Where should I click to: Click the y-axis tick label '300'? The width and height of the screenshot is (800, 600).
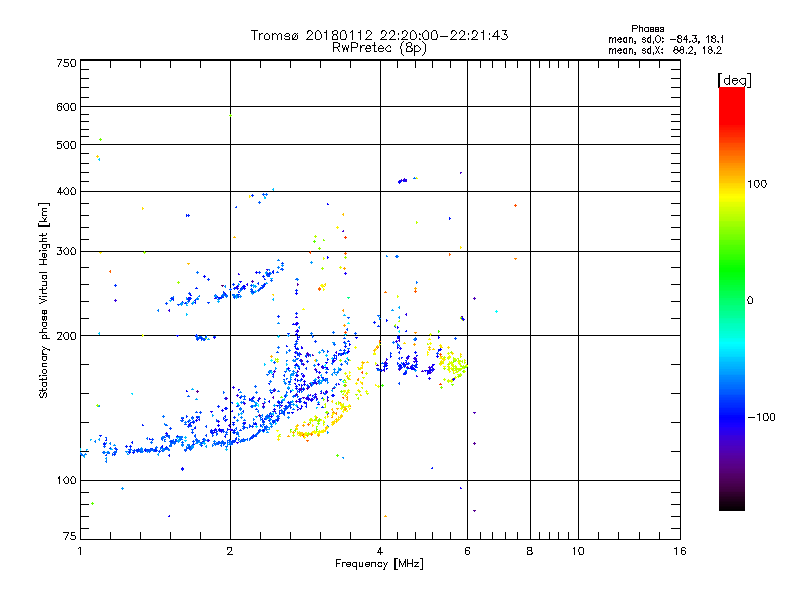click(66, 252)
